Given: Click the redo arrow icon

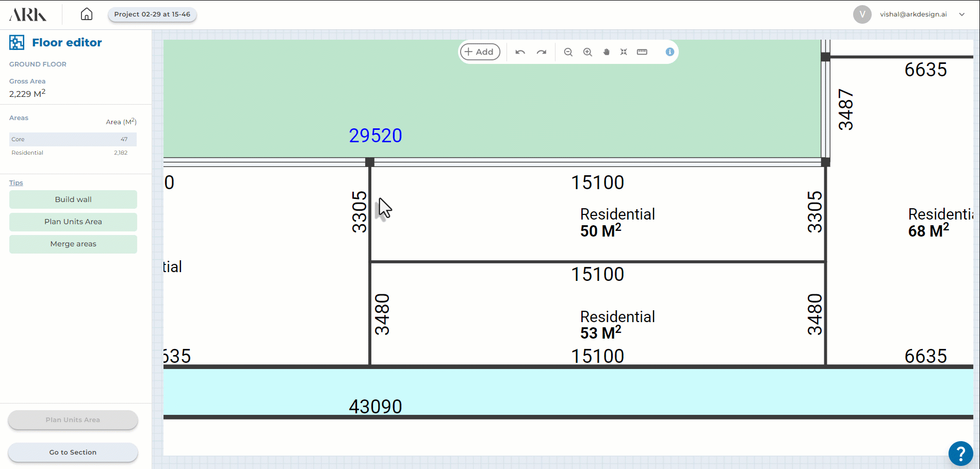Looking at the screenshot, I should click(x=541, y=52).
